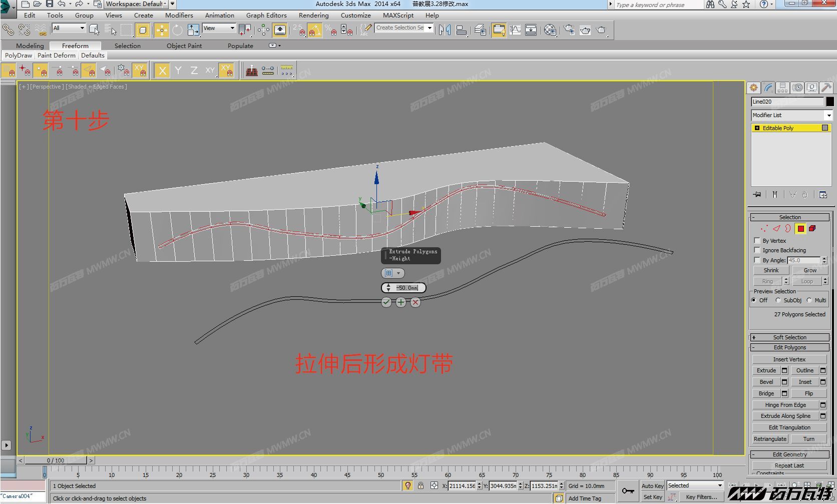This screenshot has height=504, width=837.
Task: Expand the Editable Poly stack entry
Action: click(x=757, y=128)
